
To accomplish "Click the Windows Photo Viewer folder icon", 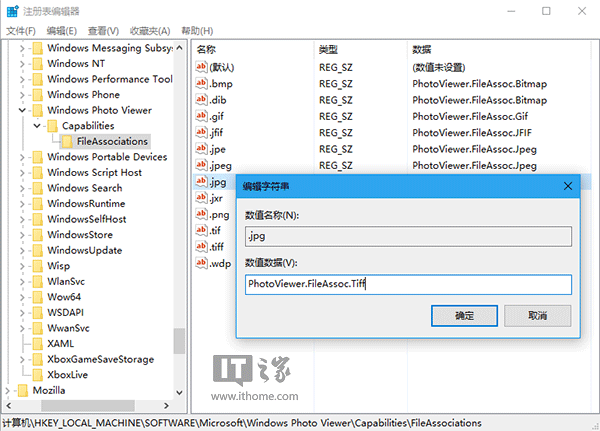I will click(38, 110).
